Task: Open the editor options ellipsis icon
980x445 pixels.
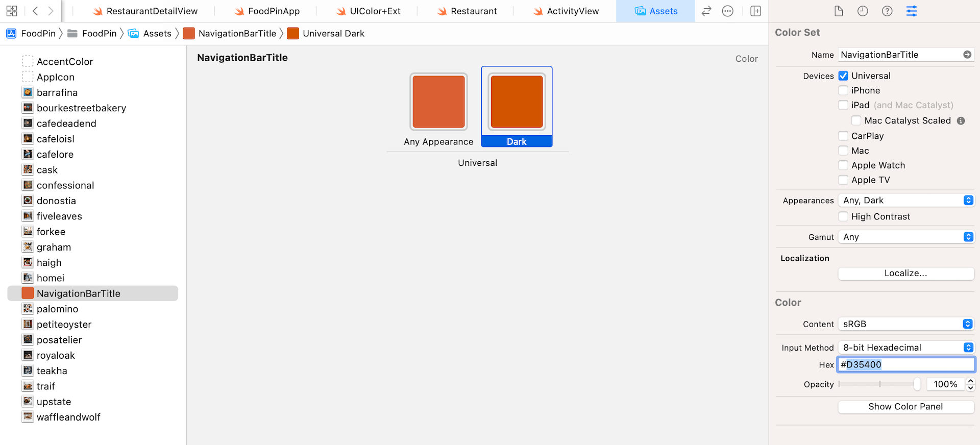Action: pos(728,11)
